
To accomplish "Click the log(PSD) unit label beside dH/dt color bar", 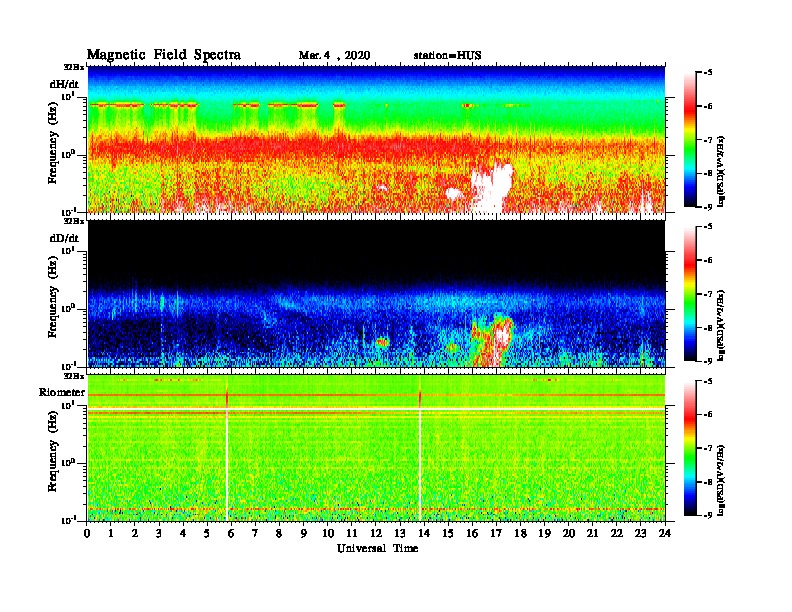I will point(721,171).
